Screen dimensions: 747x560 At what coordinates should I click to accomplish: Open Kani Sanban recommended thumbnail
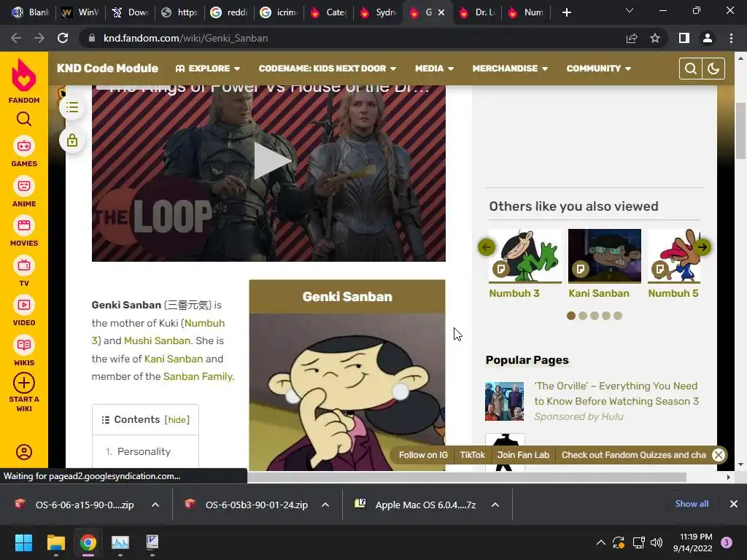(x=605, y=256)
